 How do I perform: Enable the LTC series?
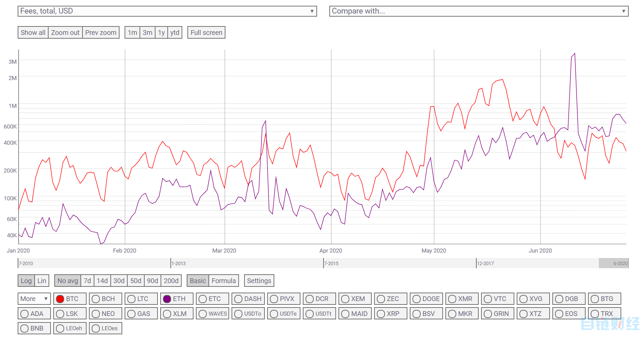click(141, 299)
